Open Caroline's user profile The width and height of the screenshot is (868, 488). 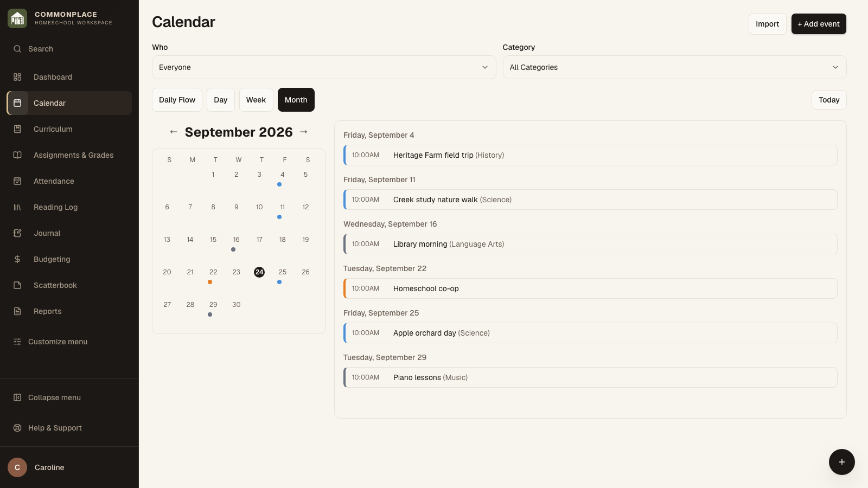tap(69, 467)
